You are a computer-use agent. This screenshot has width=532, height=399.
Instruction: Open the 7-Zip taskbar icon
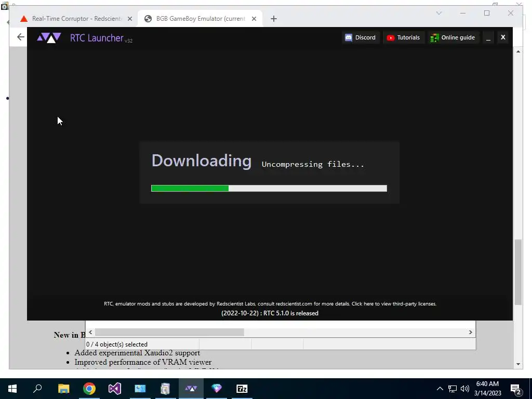coord(242,389)
